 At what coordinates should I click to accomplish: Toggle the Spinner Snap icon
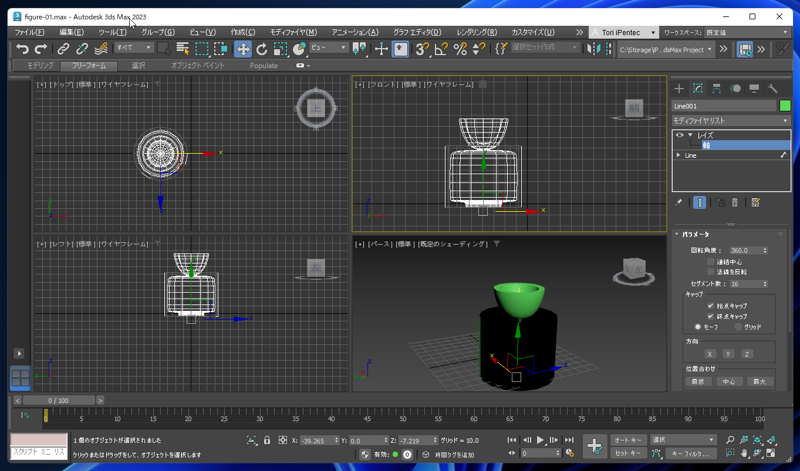pos(479,49)
